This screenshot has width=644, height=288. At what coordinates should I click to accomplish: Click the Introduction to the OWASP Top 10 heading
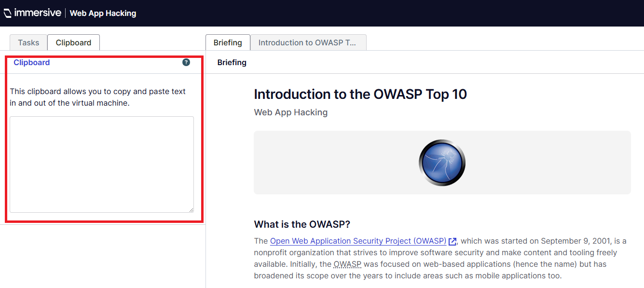coord(360,94)
